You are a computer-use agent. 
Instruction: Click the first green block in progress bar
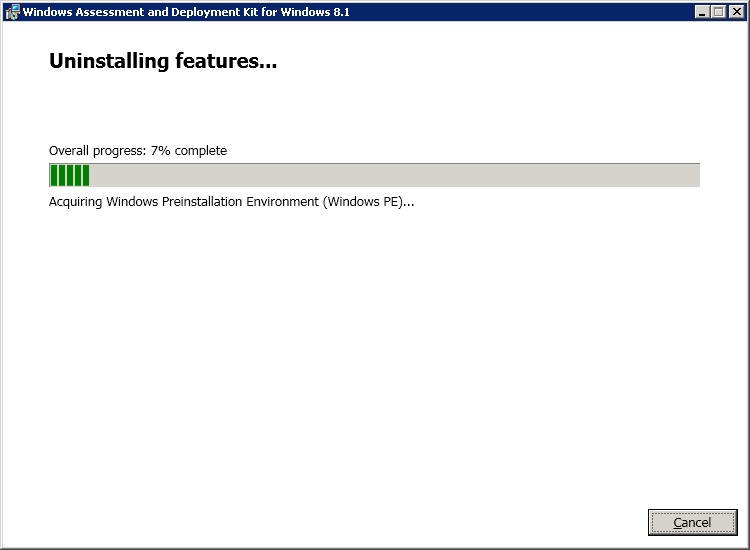pyautogui.click(x=54, y=176)
